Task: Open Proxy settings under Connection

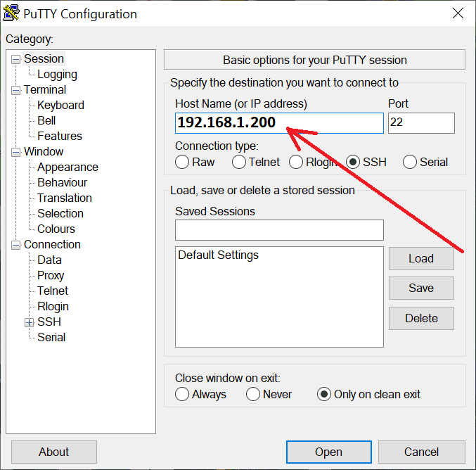Action: click(x=51, y=276)
